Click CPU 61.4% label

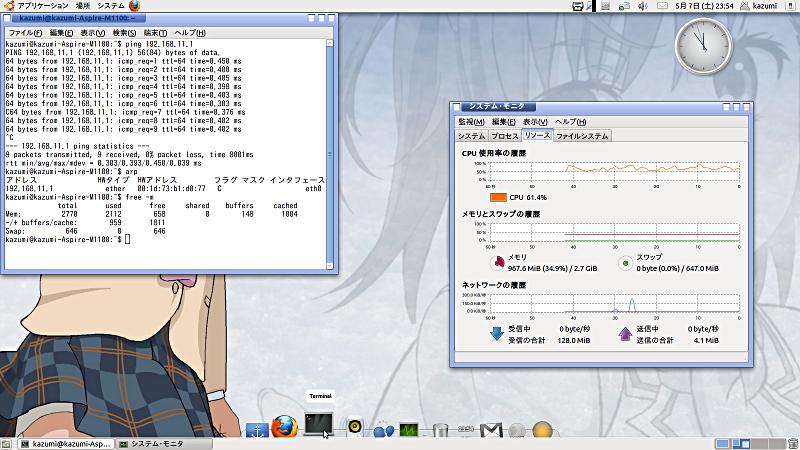pos(528,197)
